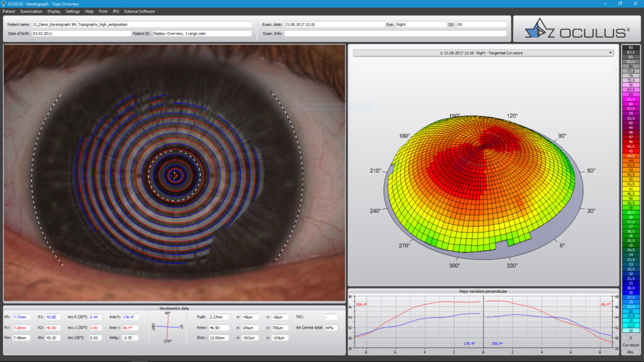This screenshot has width=644, height=362.
Task: Open the Display menu
Action: point(54,11)
